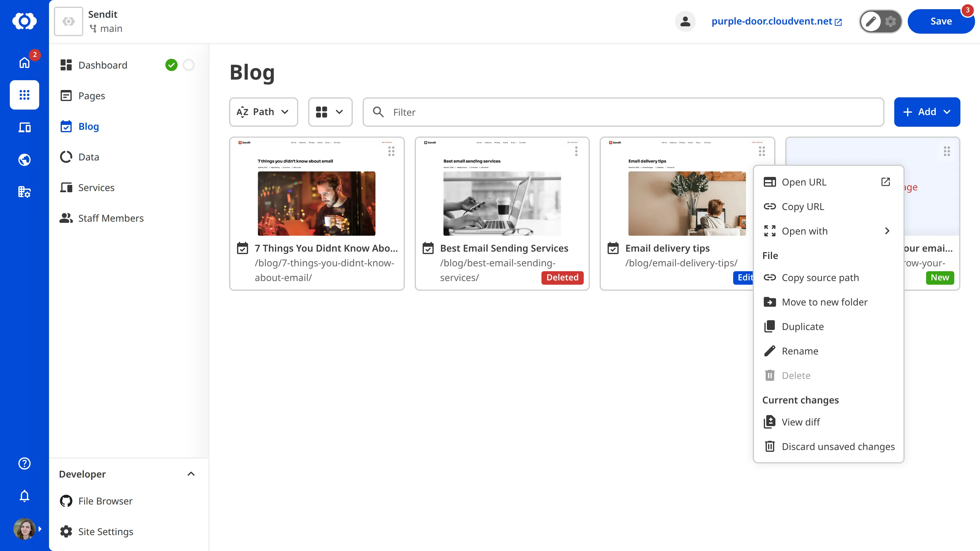Image resolution: width=980 pixels, height=551 pixels.
Task: Open the account person icon
Action: pyautogui.click(x=685, y=21)
